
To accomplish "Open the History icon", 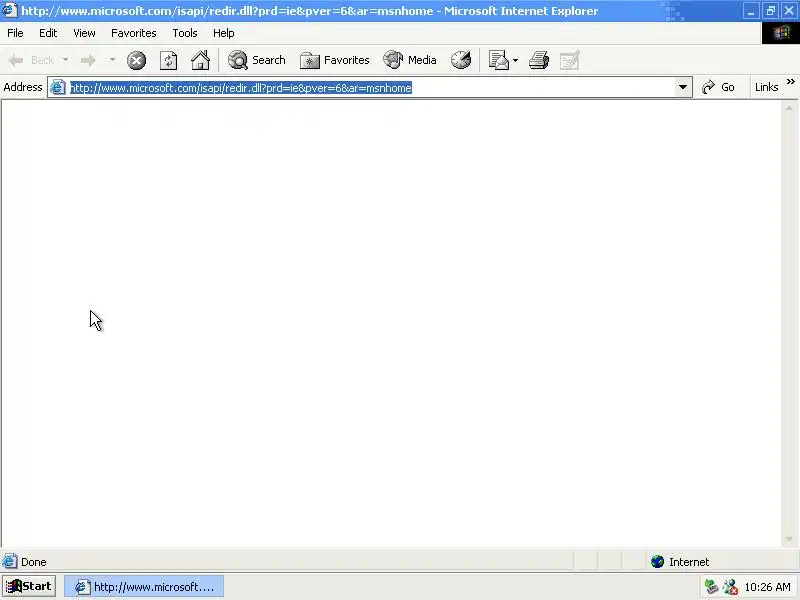I will pyautogui.click(x=461, y=60).
